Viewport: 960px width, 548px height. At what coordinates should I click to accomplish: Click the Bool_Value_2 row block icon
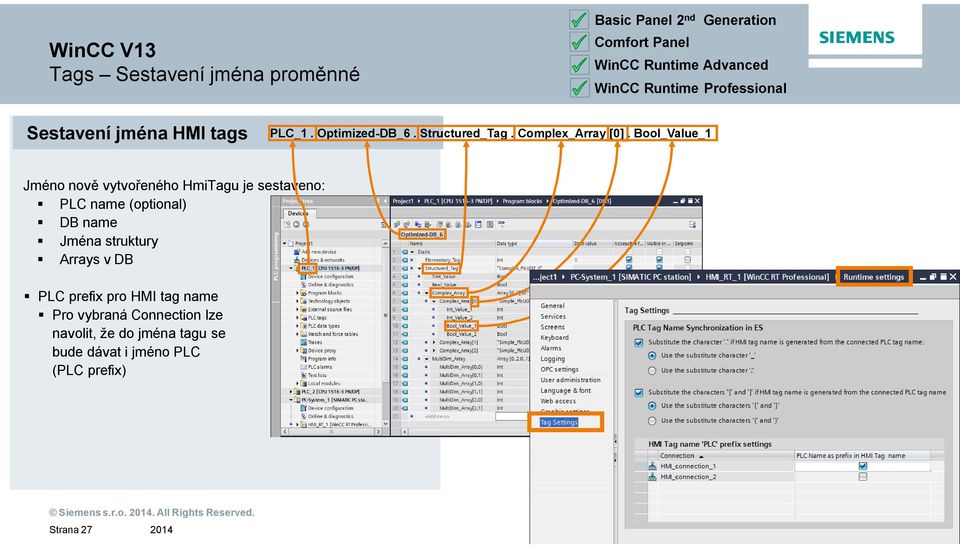point(405,334)
